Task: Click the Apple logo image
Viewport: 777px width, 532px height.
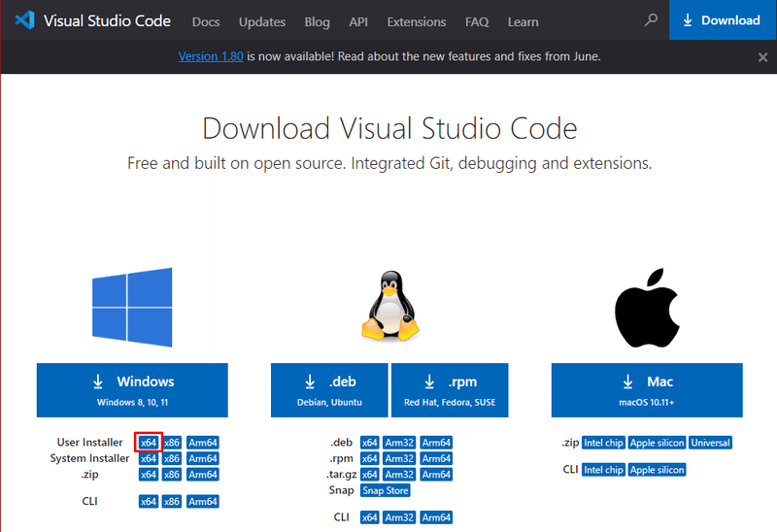Action: coord(647,308)
